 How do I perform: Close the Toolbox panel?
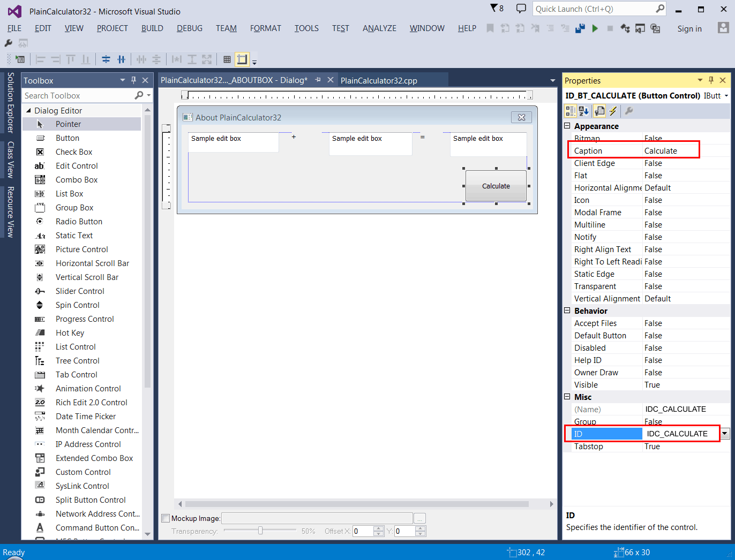pos(145,80)
